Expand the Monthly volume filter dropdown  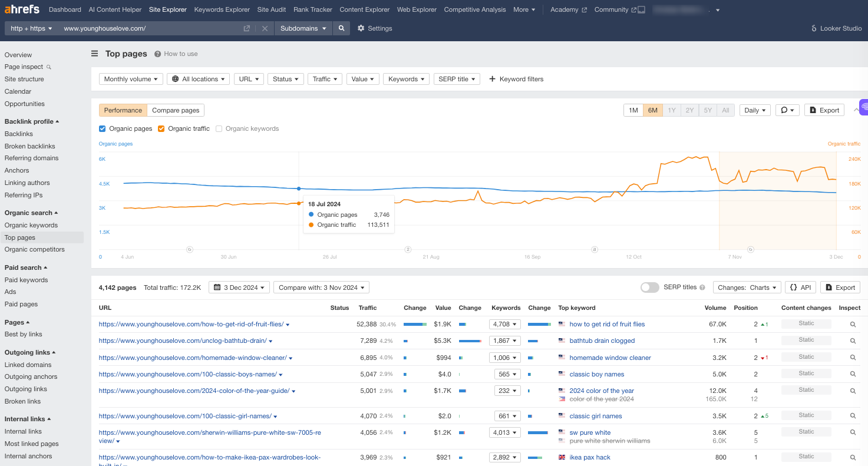[131, 79]
